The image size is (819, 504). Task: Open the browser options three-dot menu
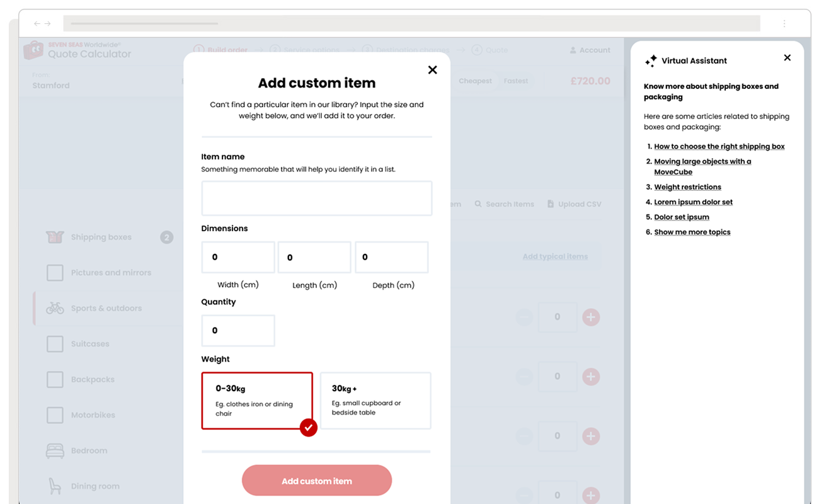pyautogui.click(x=784, y=23)
